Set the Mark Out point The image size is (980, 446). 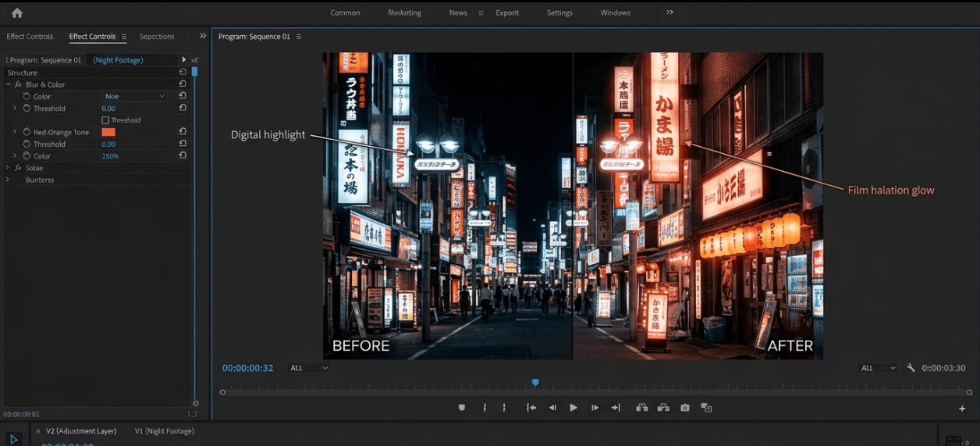coord(504,408)
